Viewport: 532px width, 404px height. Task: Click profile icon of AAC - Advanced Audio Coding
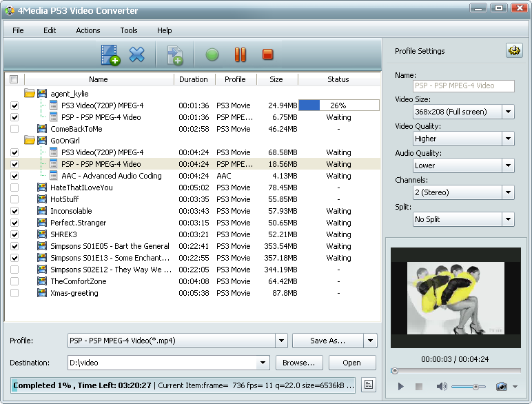coord(53,176)
